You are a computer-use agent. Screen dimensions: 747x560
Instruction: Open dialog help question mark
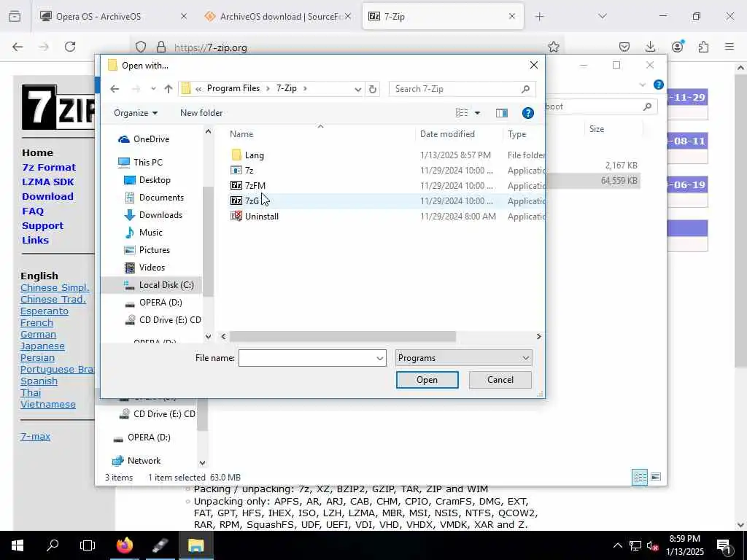click(x=527, y=113)
